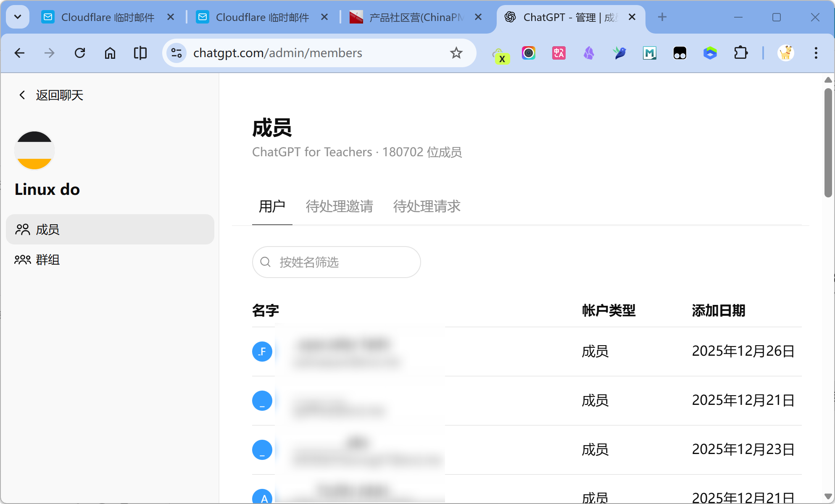
Task: Open the split view sidebar icon
Action: tap(140, 53)
